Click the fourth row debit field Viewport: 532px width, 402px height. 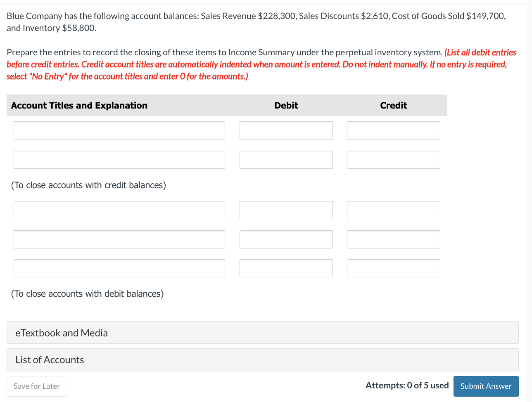pyautogui.click(x=286, y=239)
